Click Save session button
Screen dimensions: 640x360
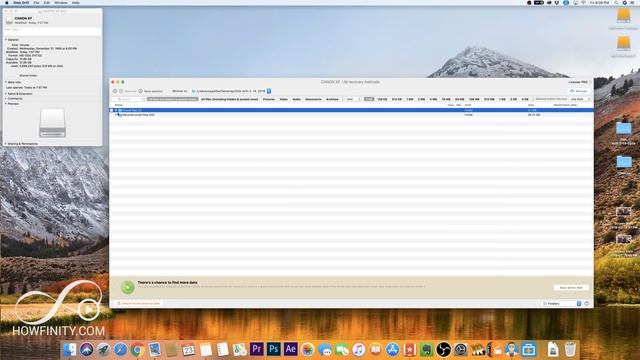(150, 91)
